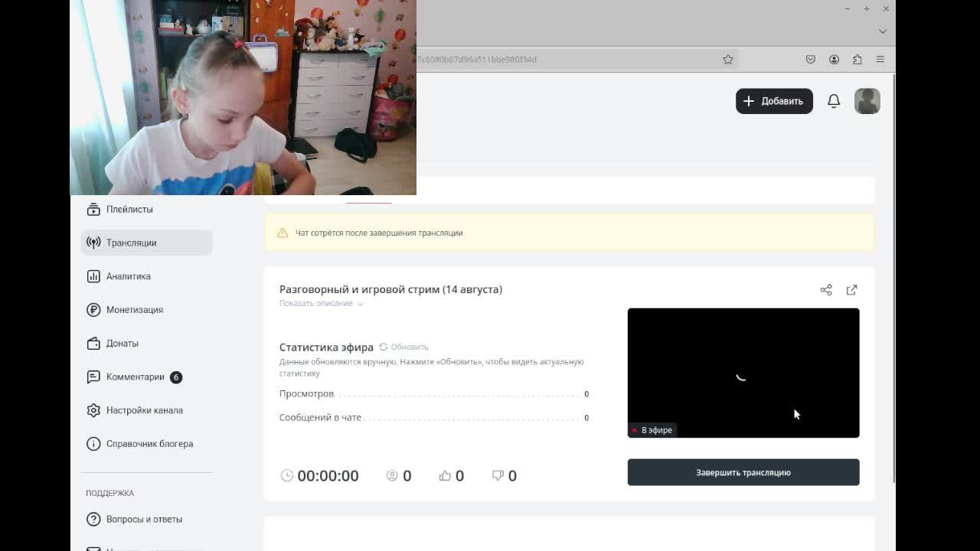Click the Комментарии speech bubble icon
Viewport: 980px width, 551px height.
93,377
